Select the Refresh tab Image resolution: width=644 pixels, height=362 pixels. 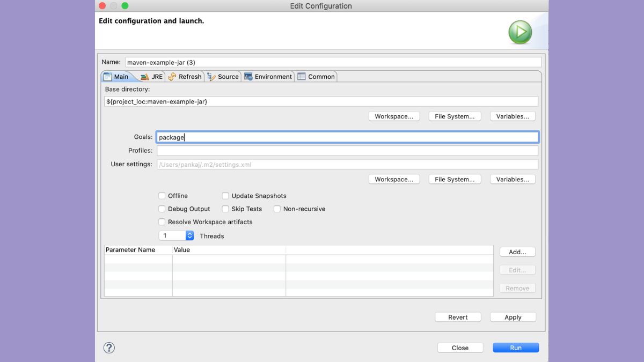[x=185, y=77]
